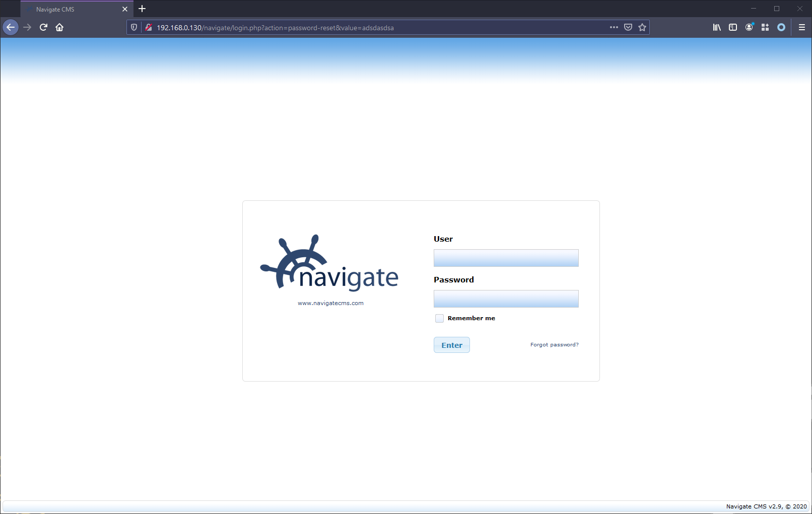Click the browser forward arrow

(x=27, y=27)
